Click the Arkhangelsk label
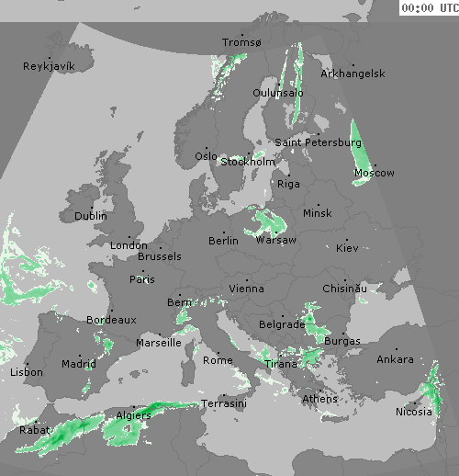459x476 pixels. [353, 74]
